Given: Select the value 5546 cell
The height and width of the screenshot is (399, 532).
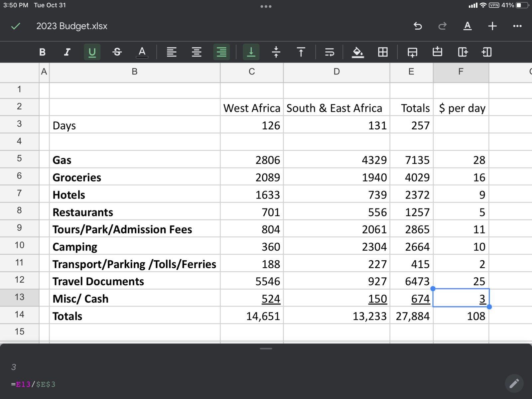Looking at the screenshot, I should click(252, 281).
